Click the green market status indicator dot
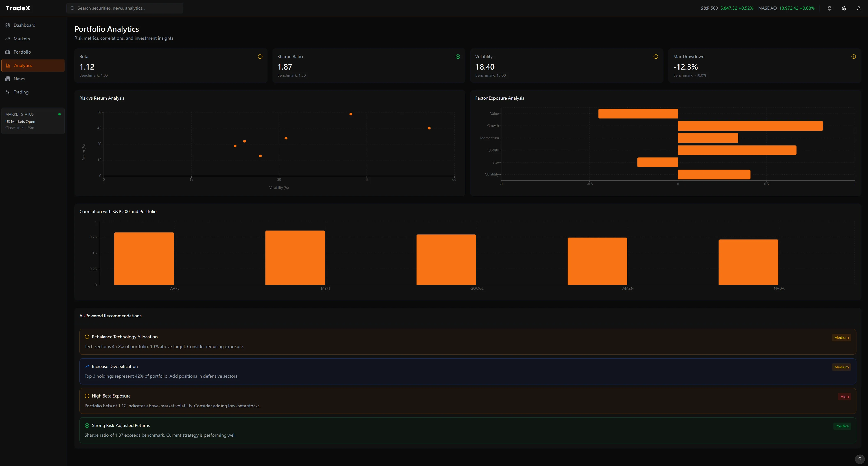 coord(59,114)
